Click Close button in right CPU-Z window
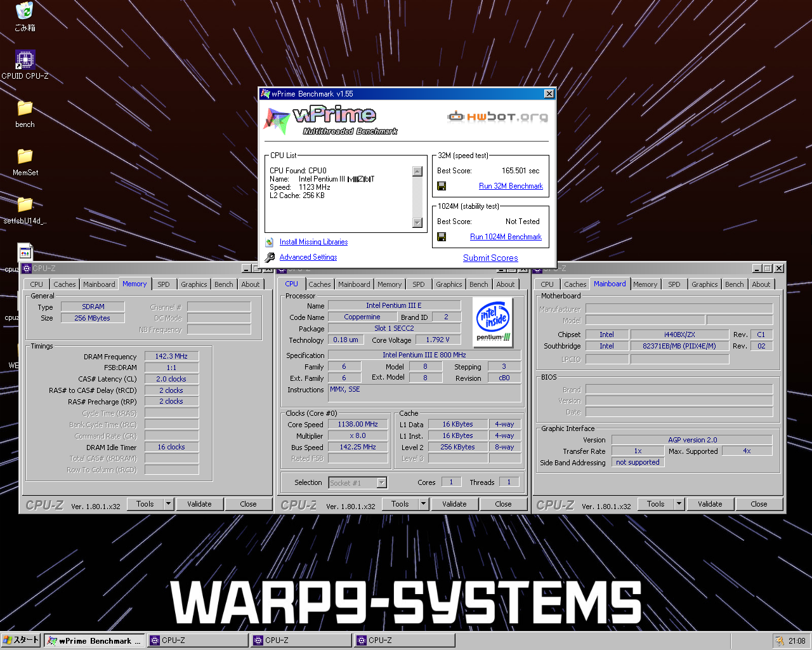This screenshot has height=650, width=812. pyautogui.click(x=759, y=504)
